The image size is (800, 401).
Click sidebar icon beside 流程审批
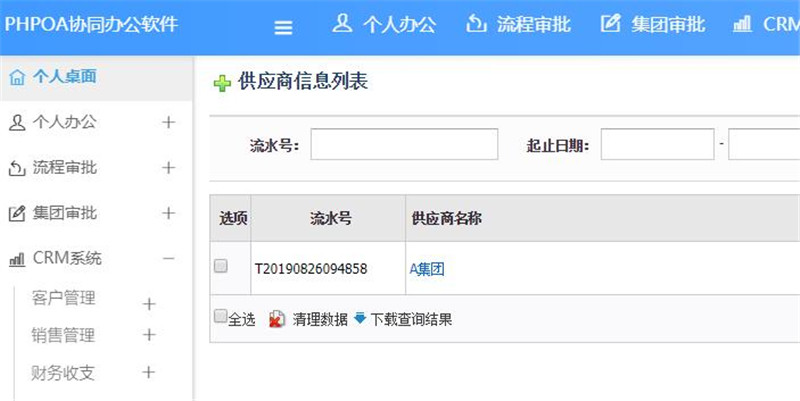click(x=17, y=168)
